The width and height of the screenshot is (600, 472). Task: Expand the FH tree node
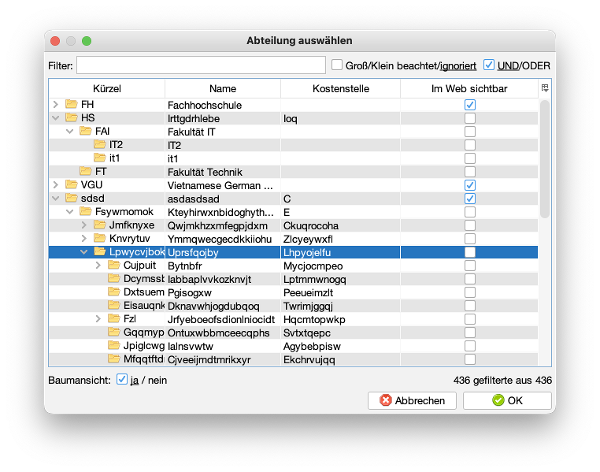56,104
